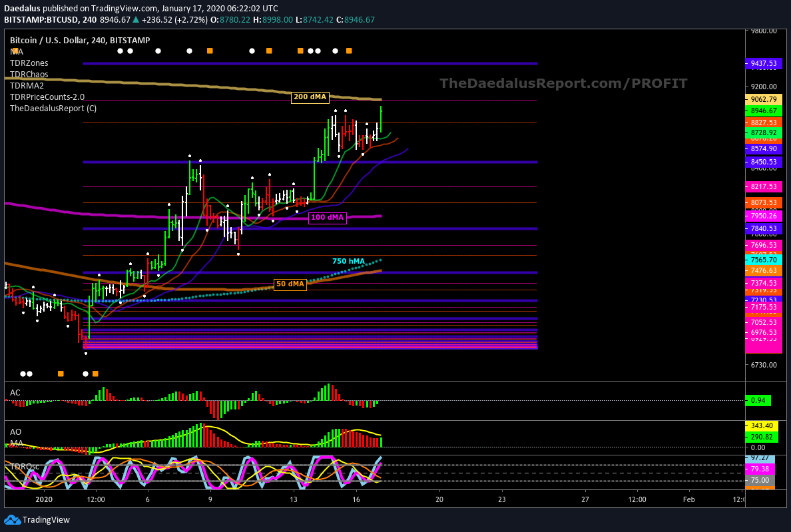The image size is (791, 532).
Task: Click the 7374.53 pink price tag
Action: pos(764,284)
